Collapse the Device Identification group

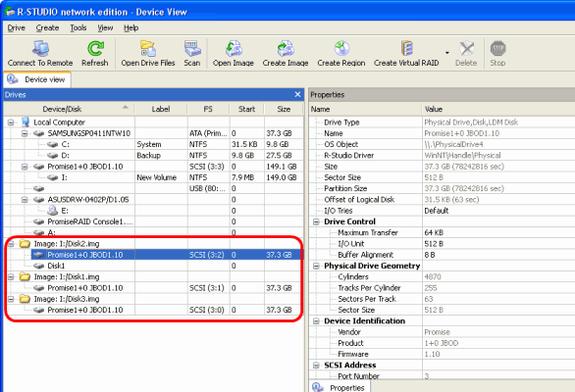tap(316, 320)
